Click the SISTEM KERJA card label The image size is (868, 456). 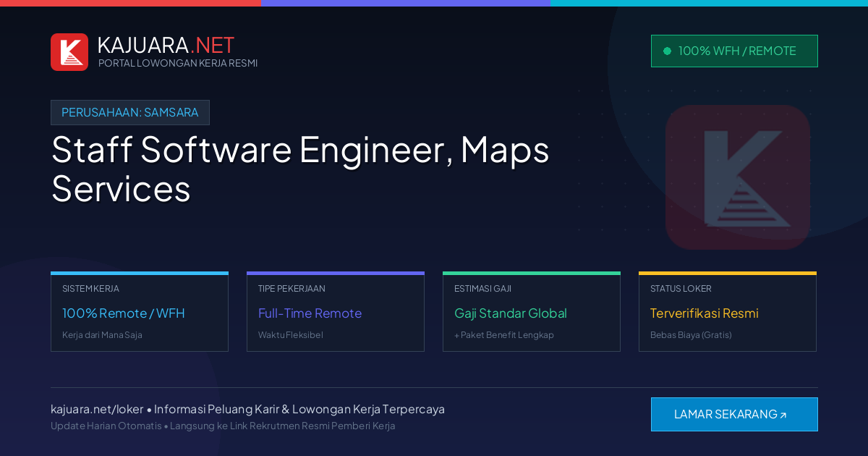90,289
